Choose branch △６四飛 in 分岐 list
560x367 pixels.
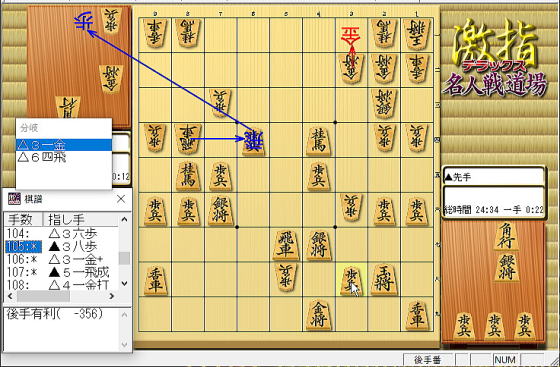click(x=64, y=157)
